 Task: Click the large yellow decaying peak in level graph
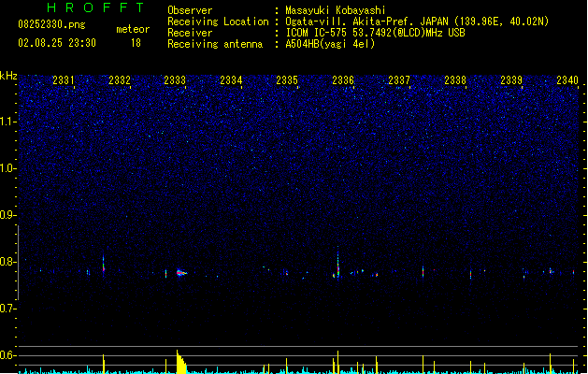[180, 363]
